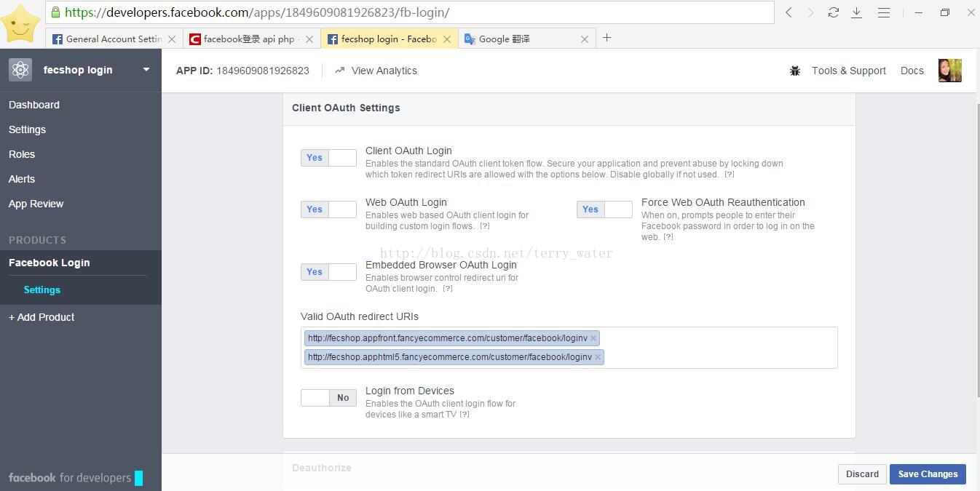Open help for Force Web OAuth Reauthentication

pyautogui.click(x=668, y=237)
